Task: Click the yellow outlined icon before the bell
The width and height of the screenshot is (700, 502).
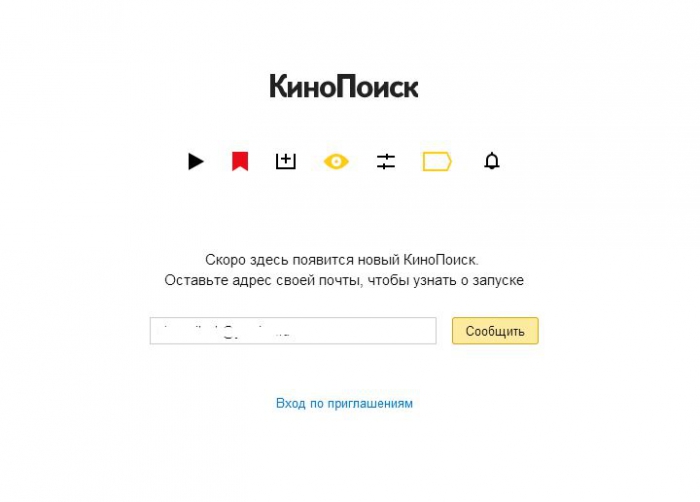Action: [437, 161]
